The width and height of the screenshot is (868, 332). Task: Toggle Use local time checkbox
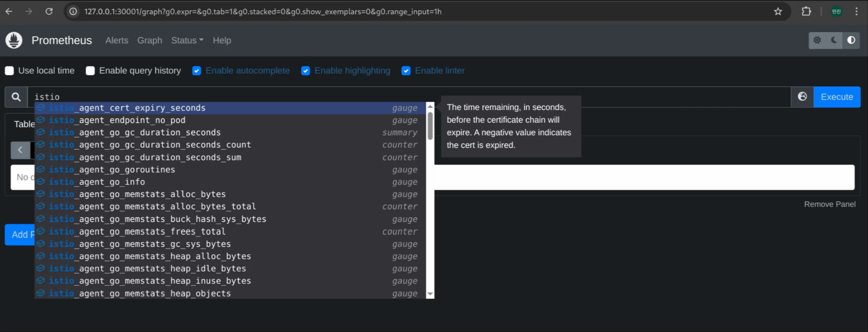[x=9, y=71]
